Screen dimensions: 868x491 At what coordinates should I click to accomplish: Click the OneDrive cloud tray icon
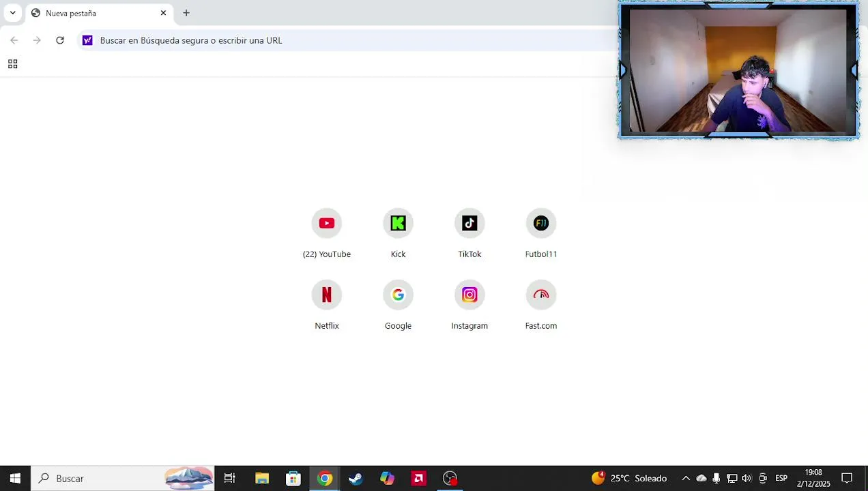point(701,478)
